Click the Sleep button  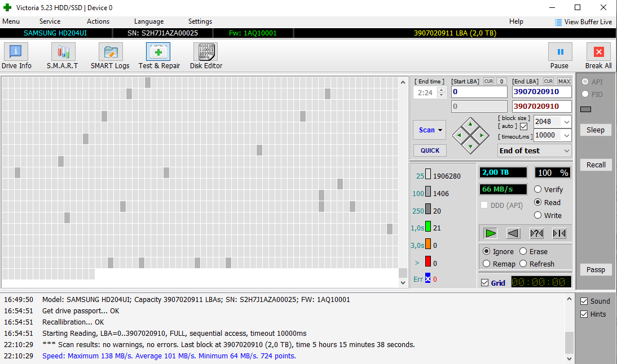pyautogui.click(x=596, y=130)
